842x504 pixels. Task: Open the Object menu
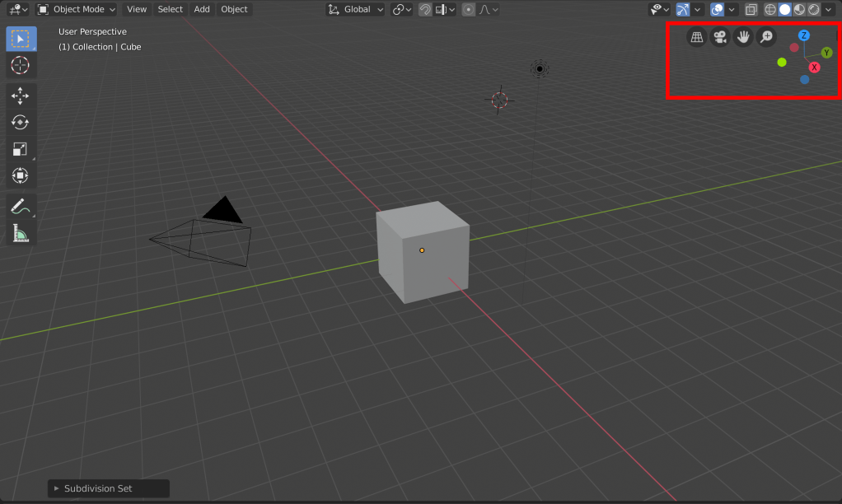click(x=234, y=10)
